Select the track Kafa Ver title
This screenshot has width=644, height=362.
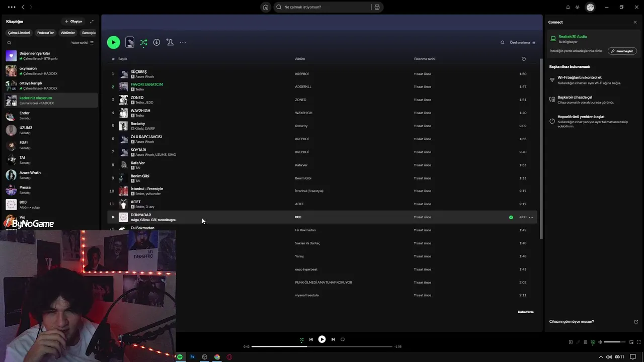[137, 163]
